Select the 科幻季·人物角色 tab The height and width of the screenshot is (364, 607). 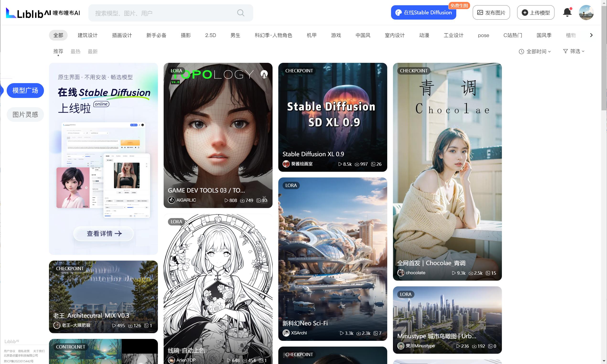click(x=274, y=35)
